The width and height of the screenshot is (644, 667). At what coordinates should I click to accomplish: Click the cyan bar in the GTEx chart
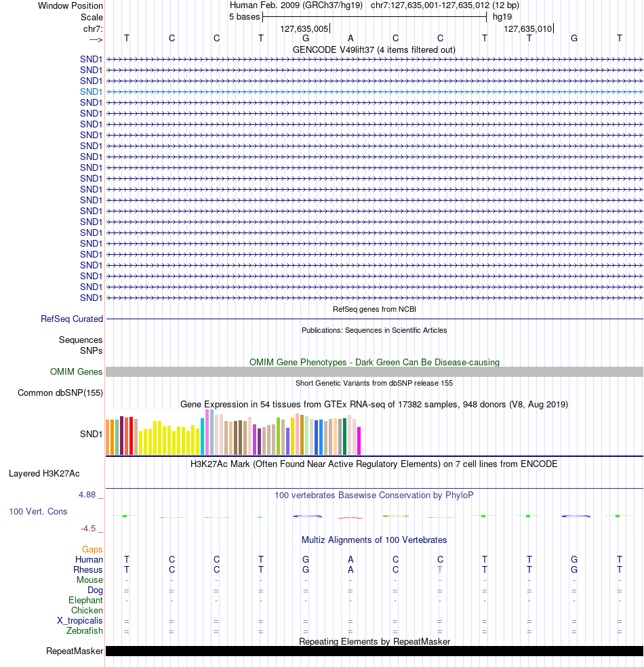(x=203, y=437)
